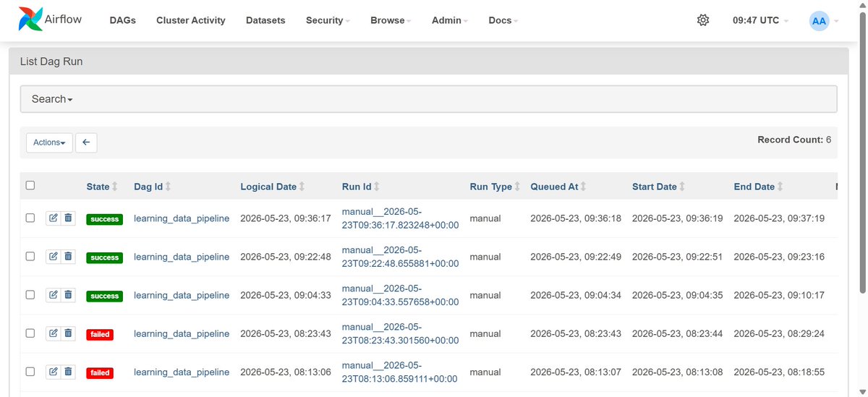
Task: Click the List Dag Run panel title
Action: tap(51, 61)
